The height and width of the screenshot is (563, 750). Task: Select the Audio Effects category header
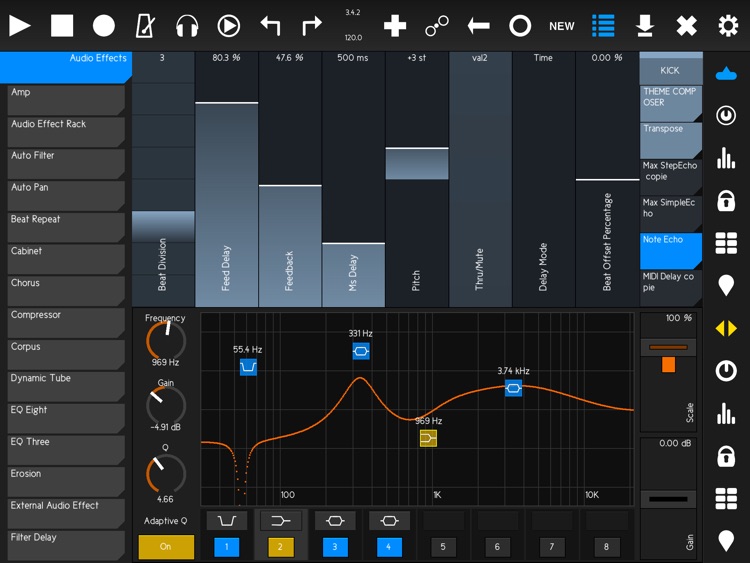point(65,65)
